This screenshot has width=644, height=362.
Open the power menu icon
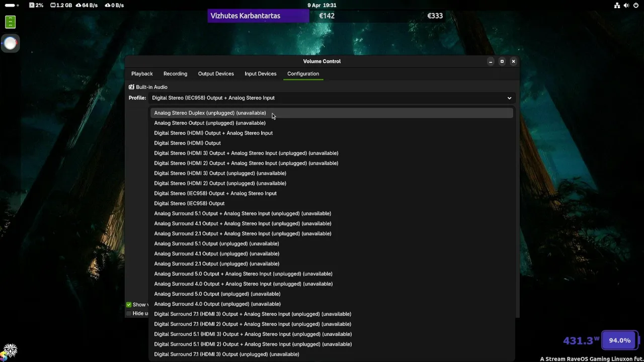pos(636,5)
